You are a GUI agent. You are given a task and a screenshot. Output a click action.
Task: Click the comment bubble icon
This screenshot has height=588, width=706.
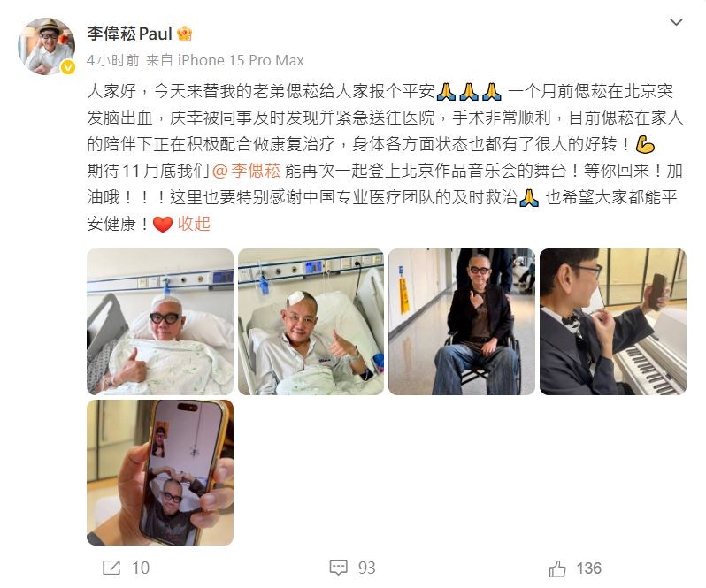click(339, 568)
